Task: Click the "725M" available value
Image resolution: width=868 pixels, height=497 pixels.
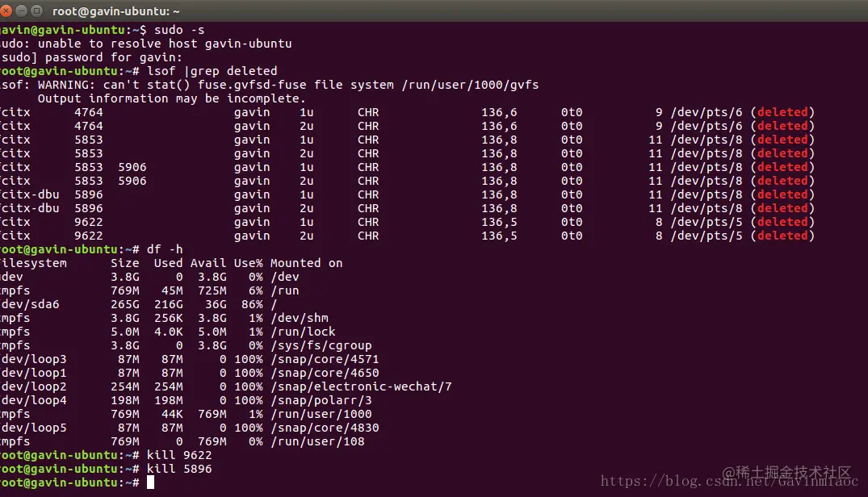Action: [212, 290]
